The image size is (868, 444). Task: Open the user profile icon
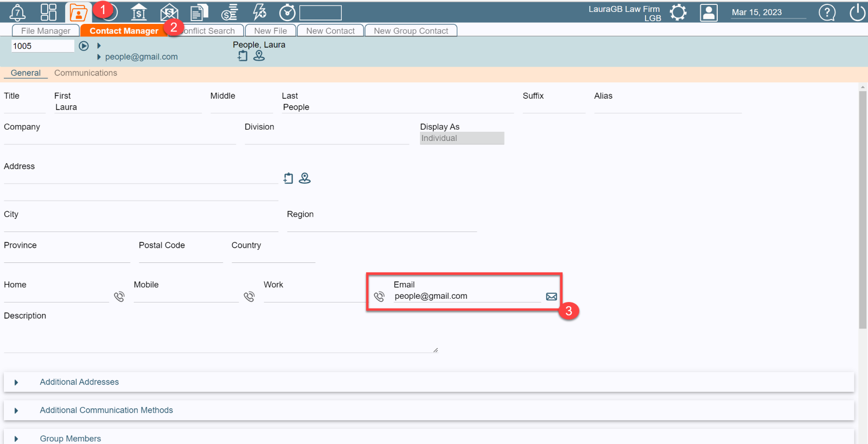[x=709, y=12]
